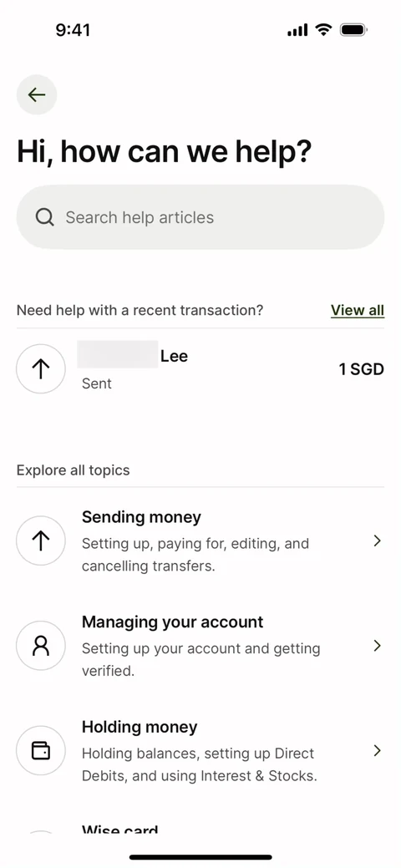Screen dimensions: 401x868
Task: Open the Managing your account topic
Action: (x=200, y=646)
